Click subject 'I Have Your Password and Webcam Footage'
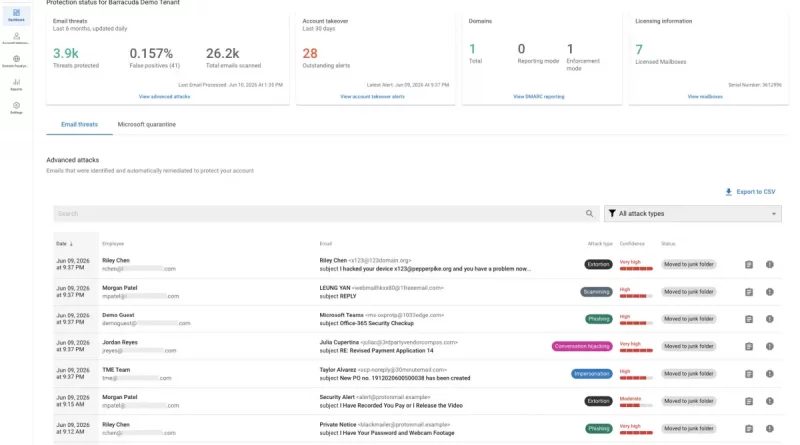This screenshot has width=800, height=445. [397, 433]
